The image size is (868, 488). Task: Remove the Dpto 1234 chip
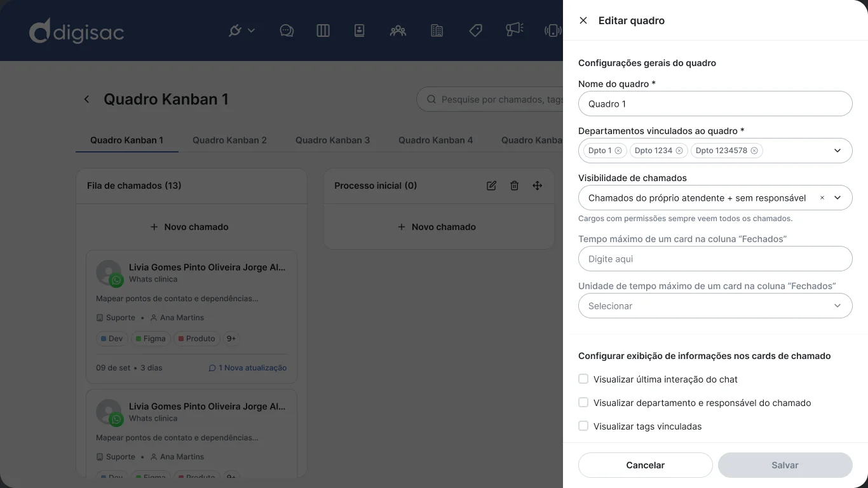(679, 151)
